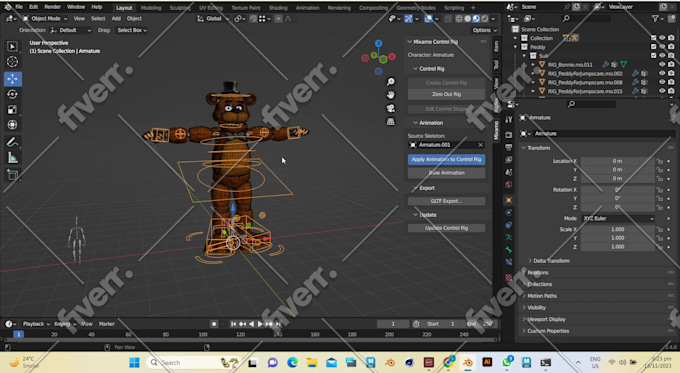Screen dimensions: 680x373
Task: Activate the Move tool
Action: 13,79
